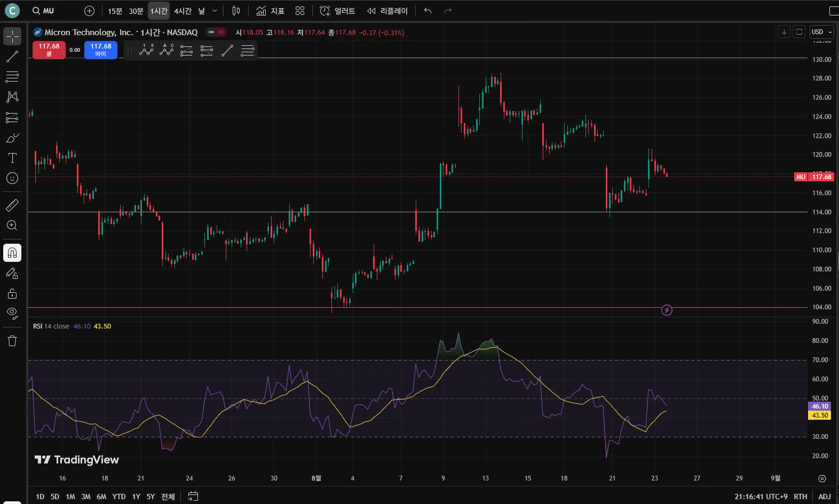This screenshot has width=839, height=504.
Task: Open the chart patterns tool group
Action: (x=12, y=97)
